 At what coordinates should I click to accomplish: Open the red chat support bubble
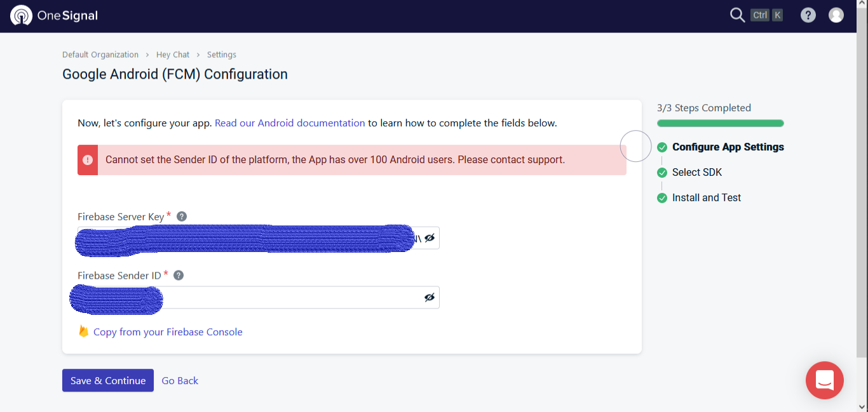tap(825, 380)
